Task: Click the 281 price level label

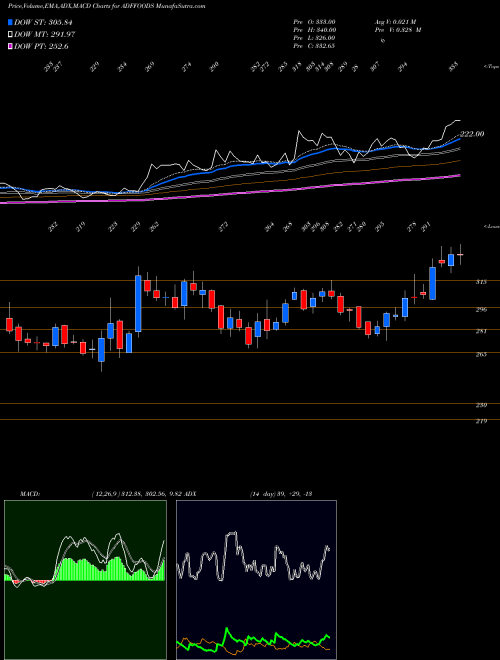Action: pyautogui.click(x=481, y=331)
